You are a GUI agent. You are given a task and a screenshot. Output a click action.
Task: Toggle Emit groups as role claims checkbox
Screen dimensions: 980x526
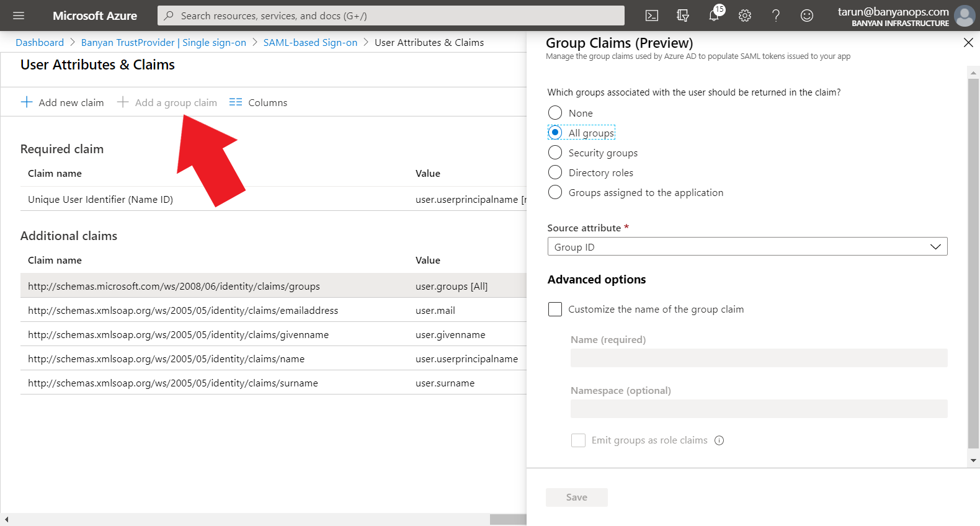(x=578, y=440)
